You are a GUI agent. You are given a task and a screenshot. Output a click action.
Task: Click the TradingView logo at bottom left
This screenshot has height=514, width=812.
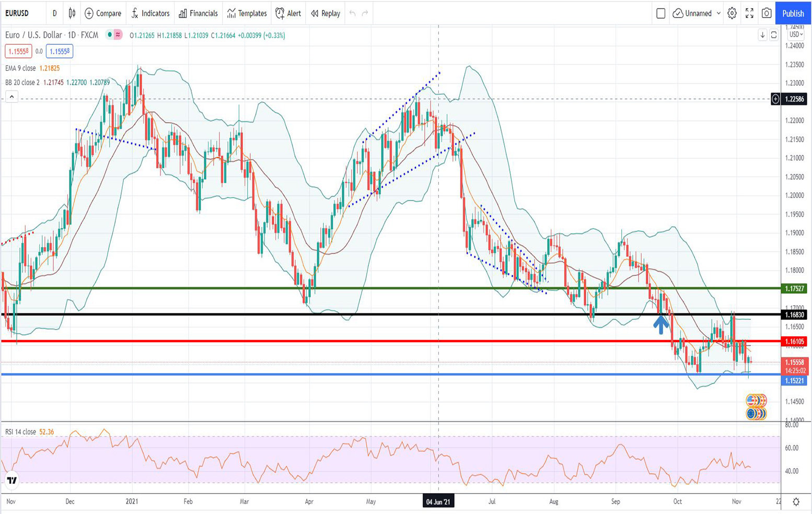pos(11,480)
